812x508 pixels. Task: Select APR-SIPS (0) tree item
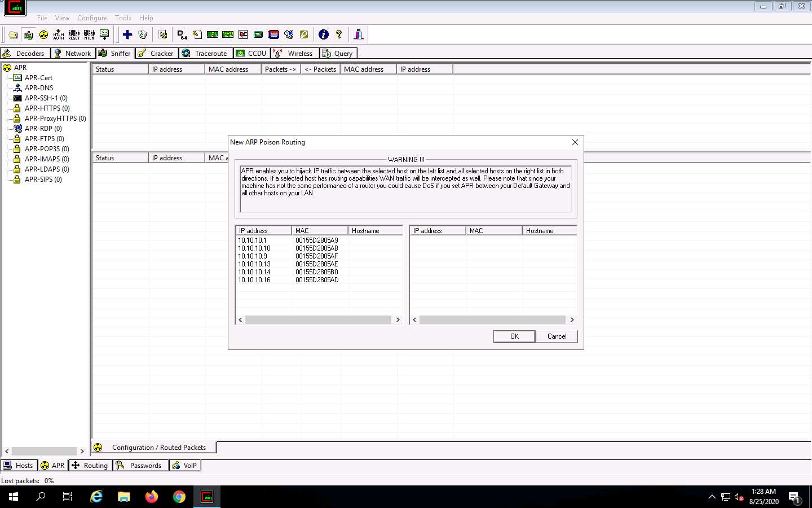[43, 179]
